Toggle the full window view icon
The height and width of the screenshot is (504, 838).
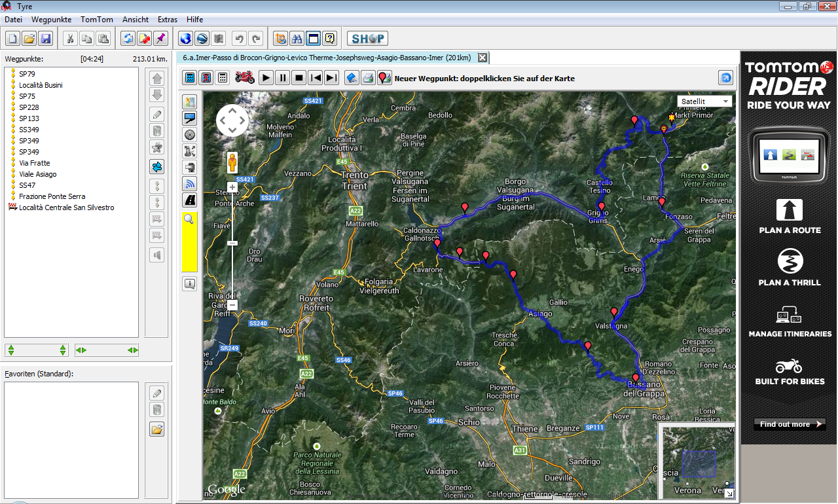point(314,39)
